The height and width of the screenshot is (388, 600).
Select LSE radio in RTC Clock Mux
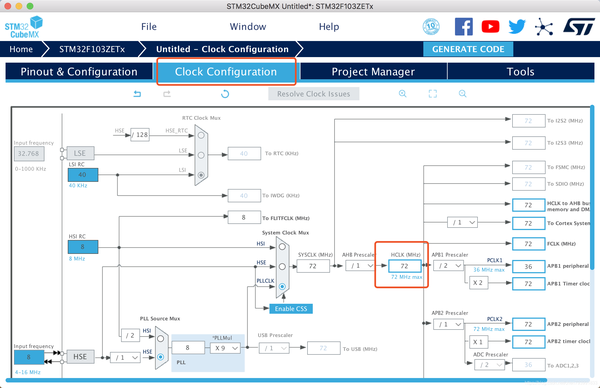click(x=201, y=155)
